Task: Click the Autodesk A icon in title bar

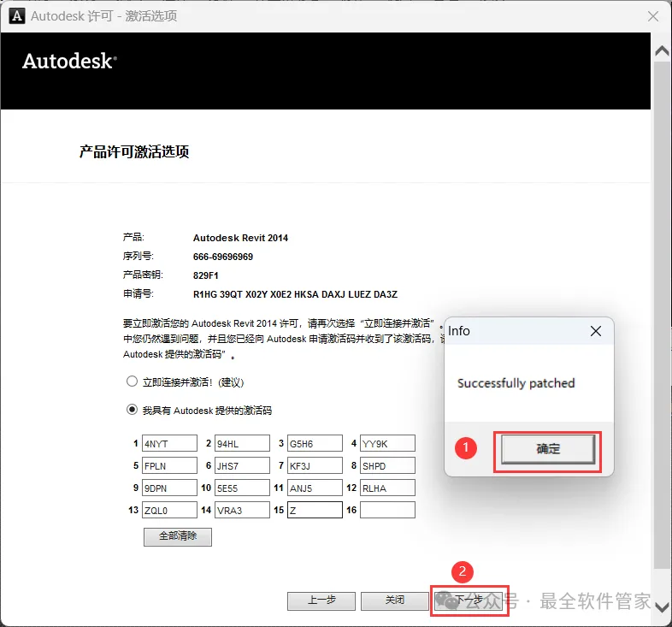Action: pyautogui.click(x=17, y=16)
